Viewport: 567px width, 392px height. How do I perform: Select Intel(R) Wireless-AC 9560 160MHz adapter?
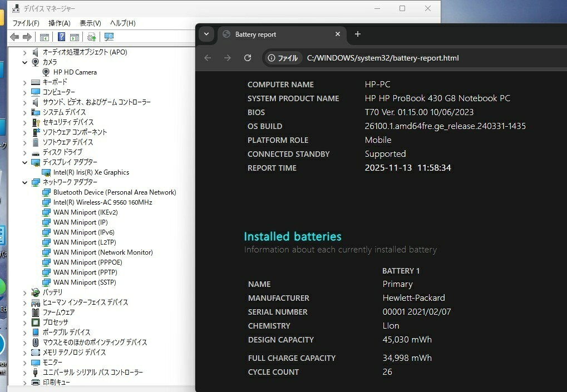(x=102, y=202)
